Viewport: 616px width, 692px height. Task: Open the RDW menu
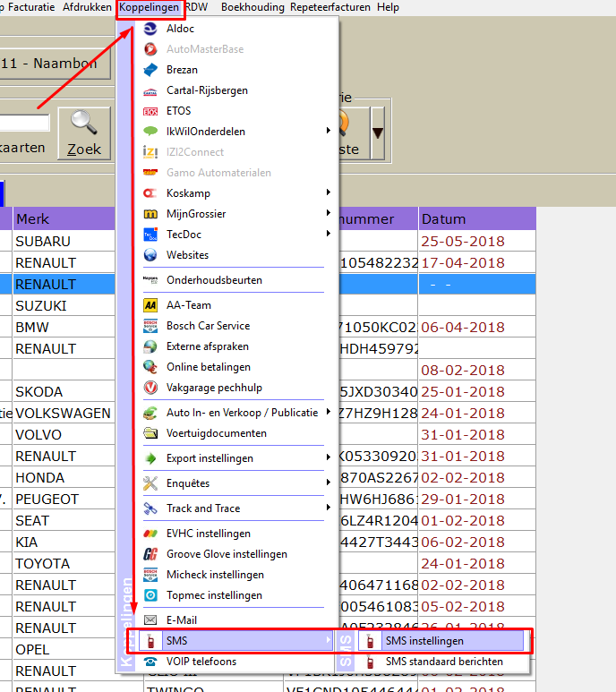pyautogui.click(x=196, y=7)
